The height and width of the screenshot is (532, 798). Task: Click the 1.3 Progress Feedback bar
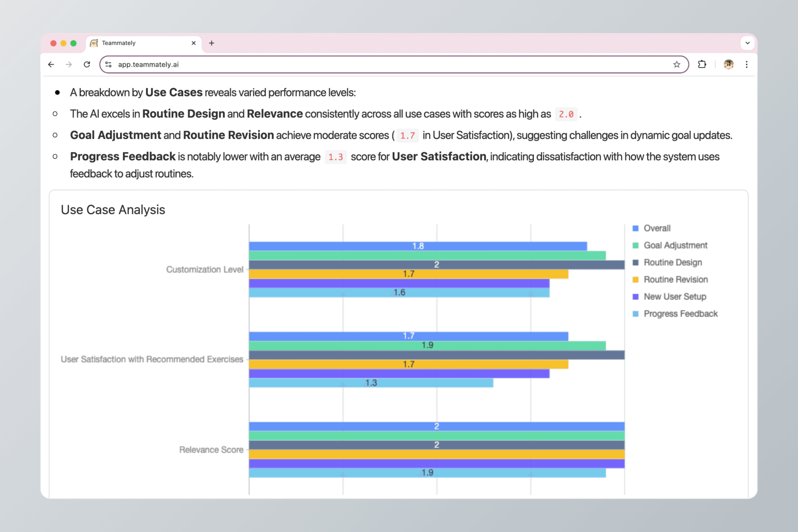pyautogui.click(x=371, y=383)
